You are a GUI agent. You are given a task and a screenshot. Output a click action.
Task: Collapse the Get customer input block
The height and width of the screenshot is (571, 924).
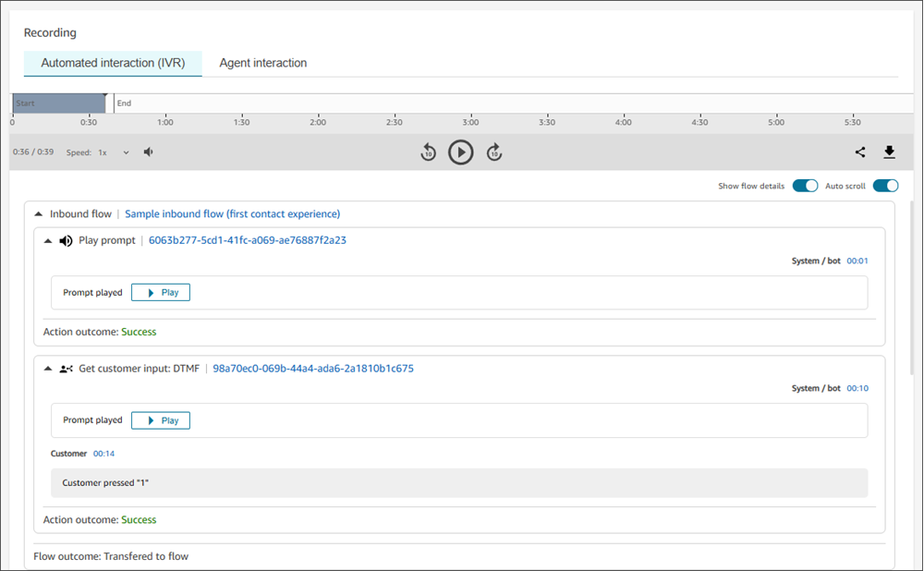tap(48, 369)
